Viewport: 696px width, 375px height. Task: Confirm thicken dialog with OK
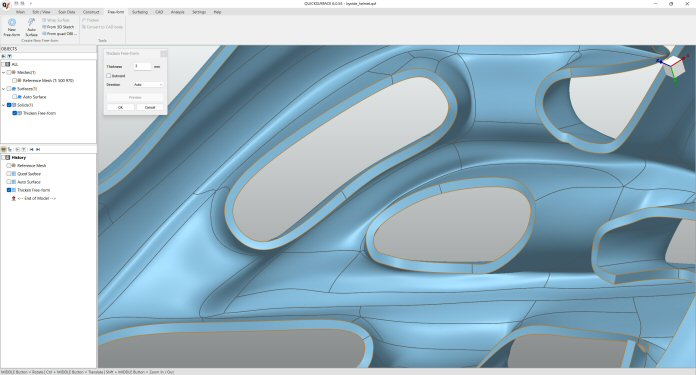120,107
